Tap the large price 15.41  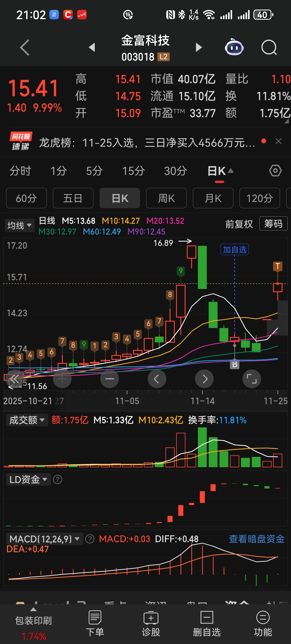click(x=34, y=88)
